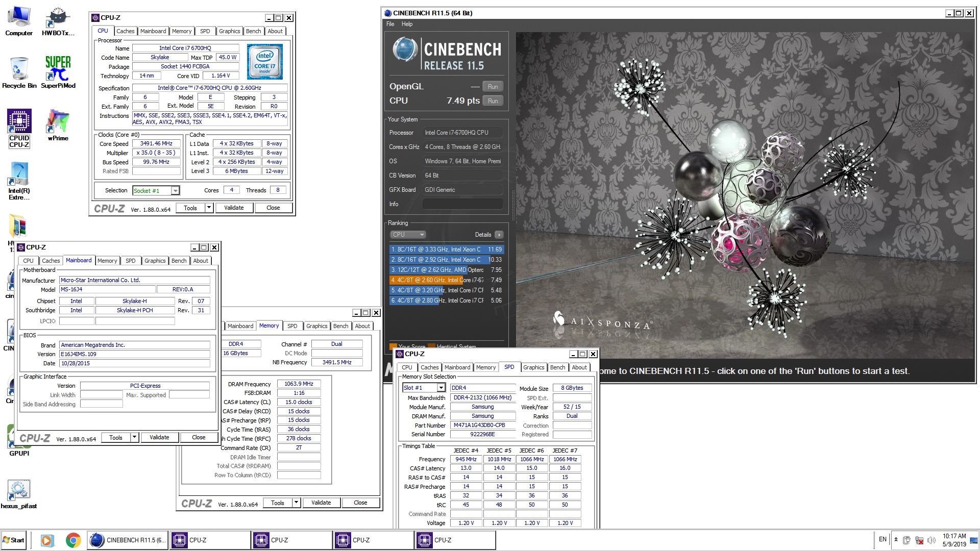Click the Intel Core i7 logo badge
This screenshot has height=551, width=980.
[x=264, y=62]
